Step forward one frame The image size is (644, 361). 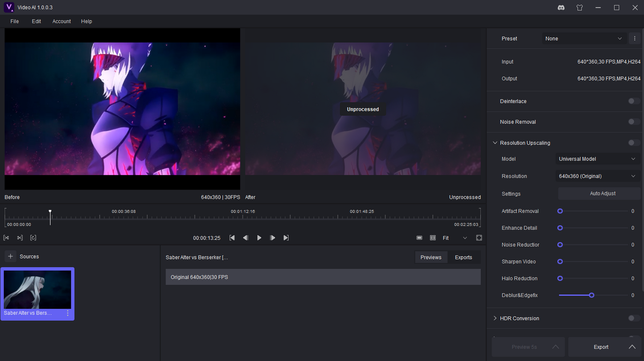[273, 238]
